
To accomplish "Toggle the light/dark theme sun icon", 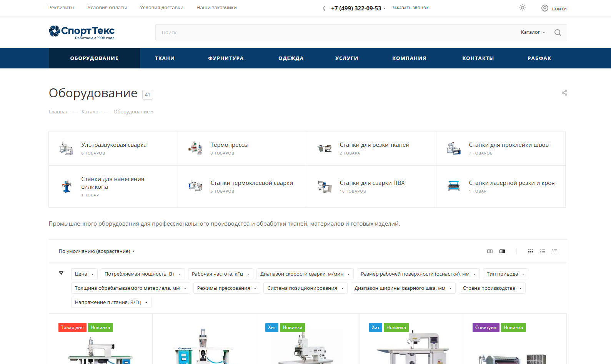I will click(523, 8).
